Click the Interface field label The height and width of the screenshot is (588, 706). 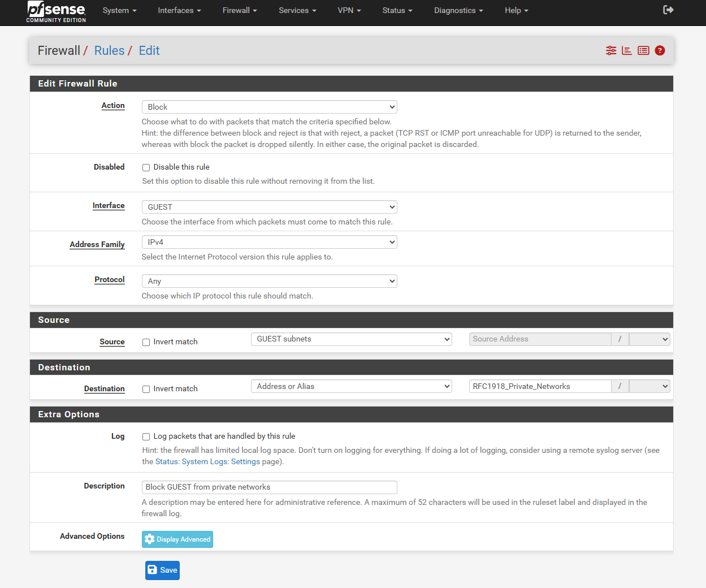109,206
